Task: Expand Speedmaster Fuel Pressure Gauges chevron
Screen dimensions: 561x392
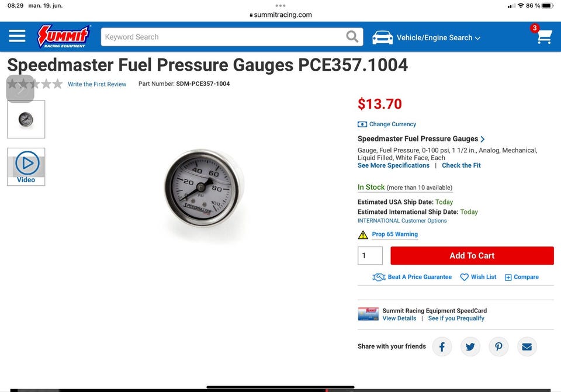Action: (x=483, y=139)
